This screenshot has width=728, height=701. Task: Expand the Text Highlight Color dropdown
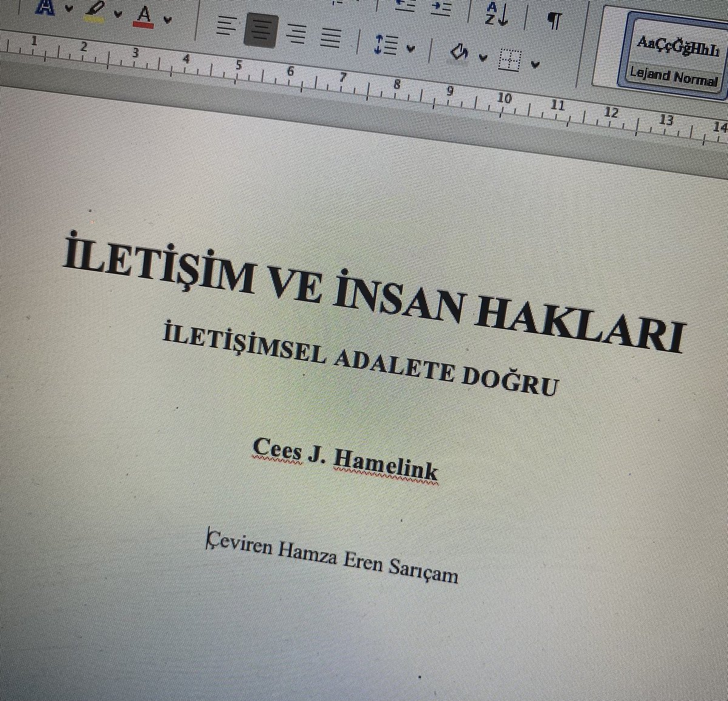coord(118,13)
